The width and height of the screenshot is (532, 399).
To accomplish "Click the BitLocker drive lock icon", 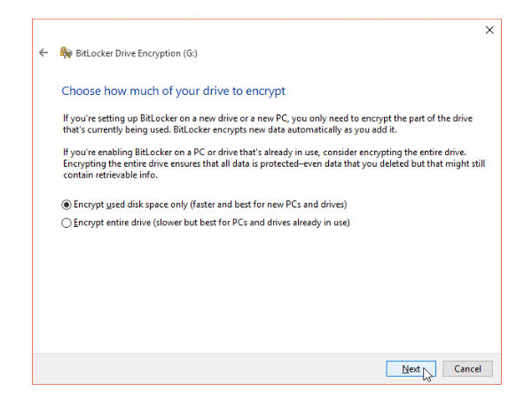I will tap(66, 53).
